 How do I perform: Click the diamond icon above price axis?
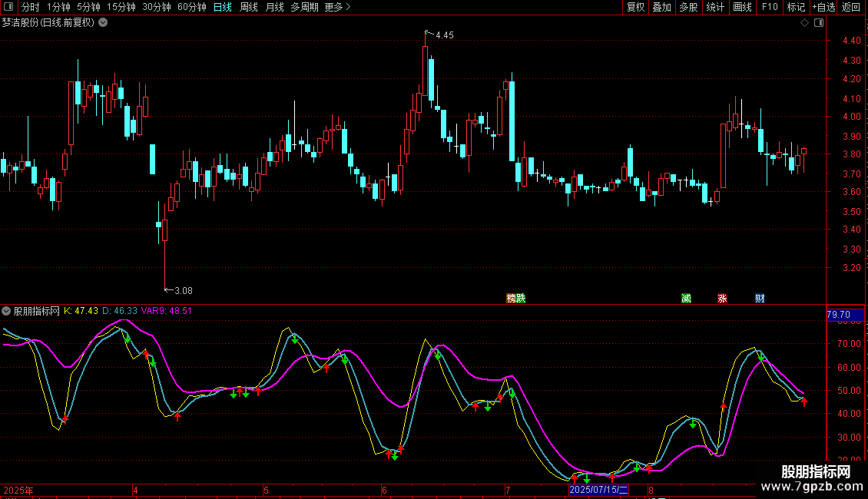click(x=804, y=23)
